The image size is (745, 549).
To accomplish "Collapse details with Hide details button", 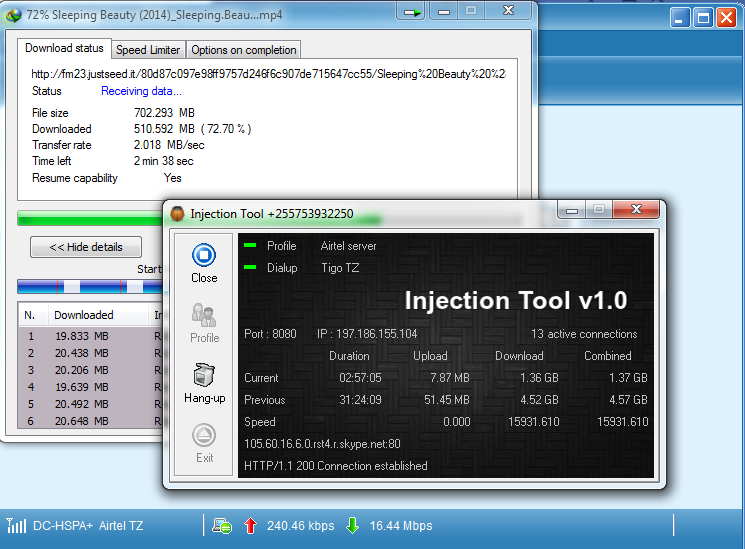I will pos(86,247).
